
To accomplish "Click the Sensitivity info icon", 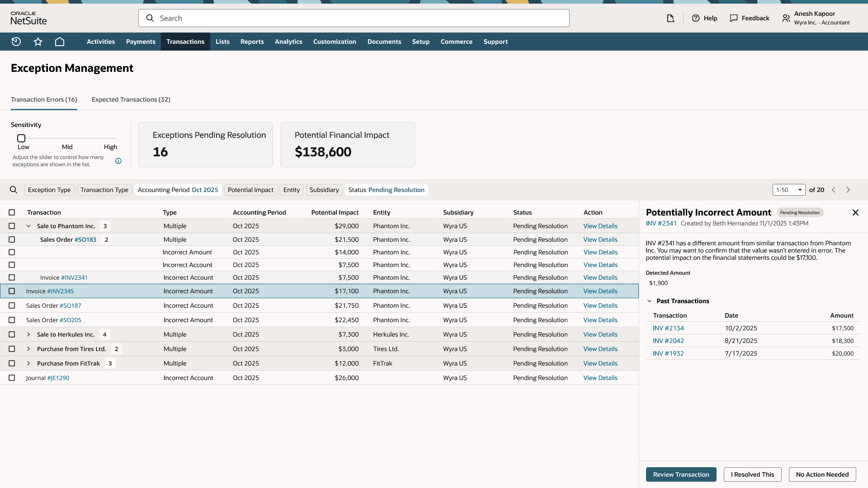I will [118, 161].
